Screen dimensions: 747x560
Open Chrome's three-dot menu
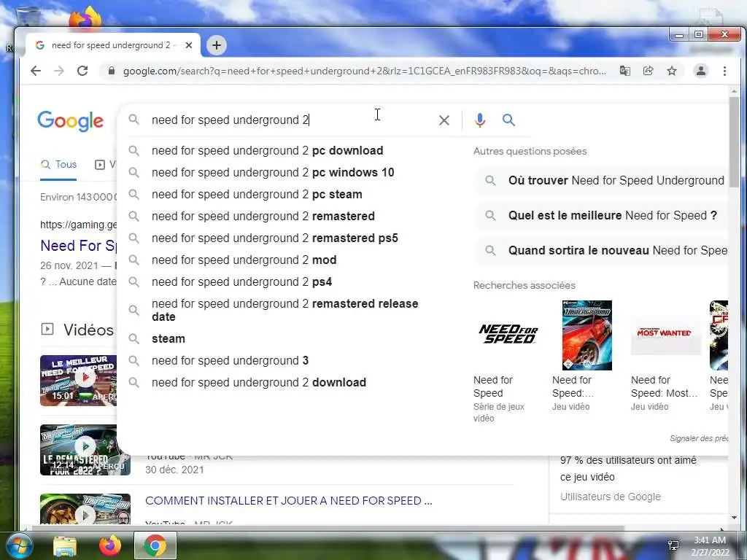tap(724, 71)
